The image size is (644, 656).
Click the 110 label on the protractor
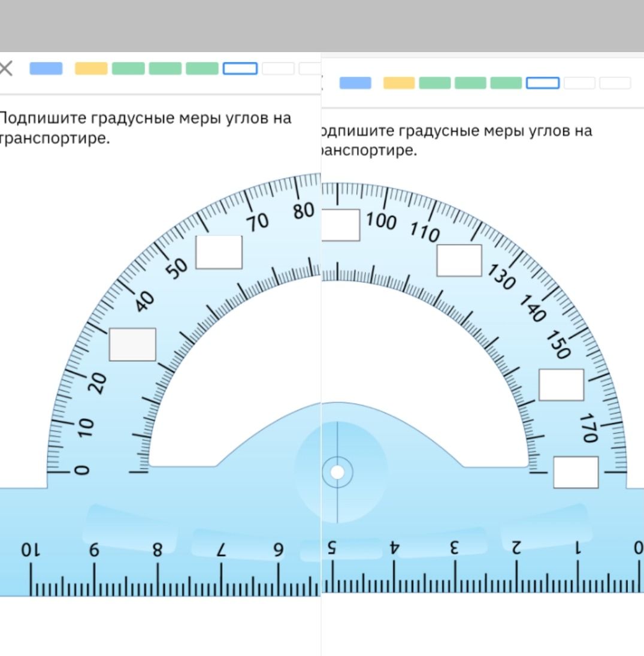pyautogui.click(x=425, y=232)
